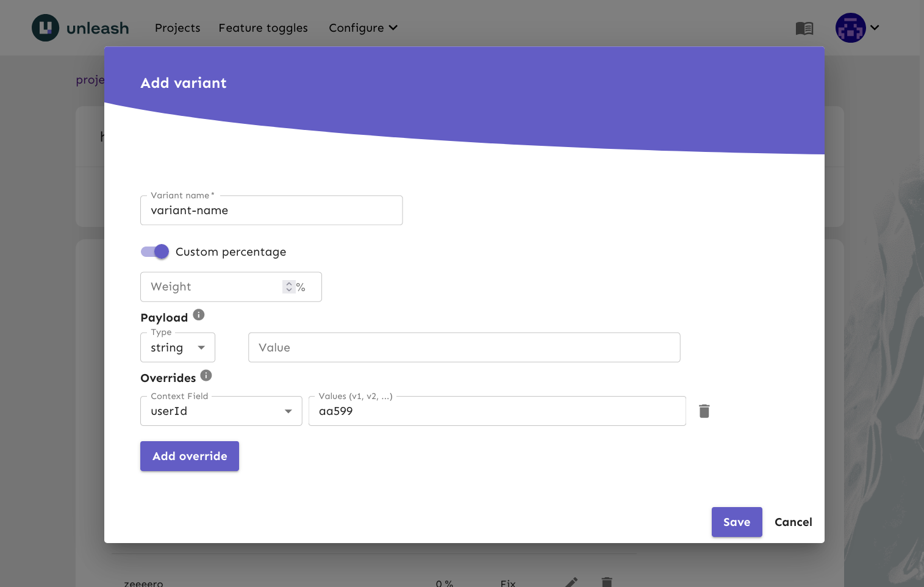Click the Unleash logo icon

pyautogui.click(x=45, y=28)
